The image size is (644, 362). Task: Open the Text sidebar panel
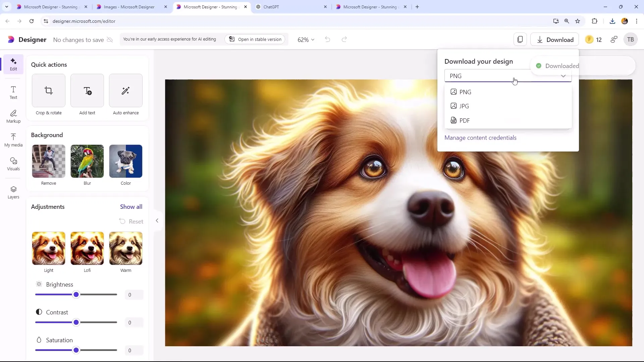click(13, 93)
